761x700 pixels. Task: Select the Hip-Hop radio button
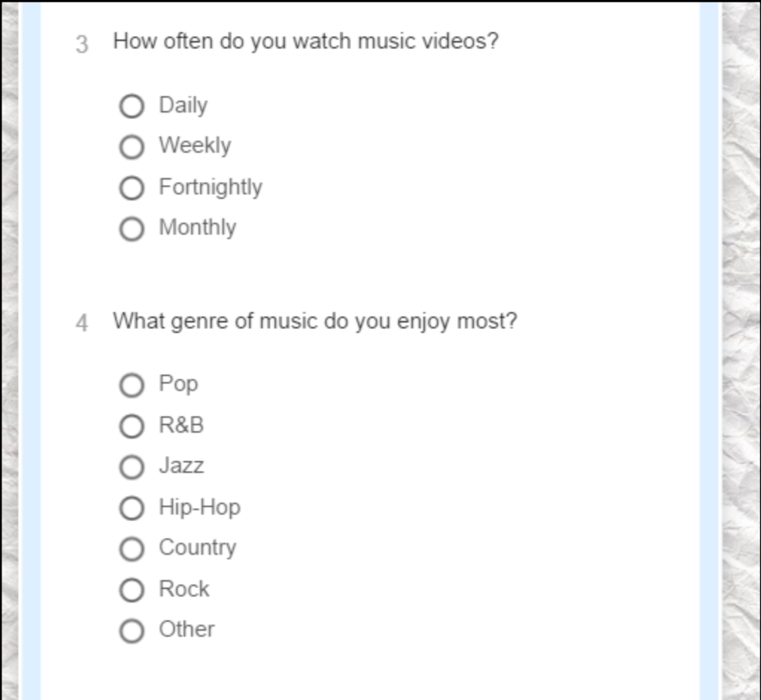click(132, 509)
